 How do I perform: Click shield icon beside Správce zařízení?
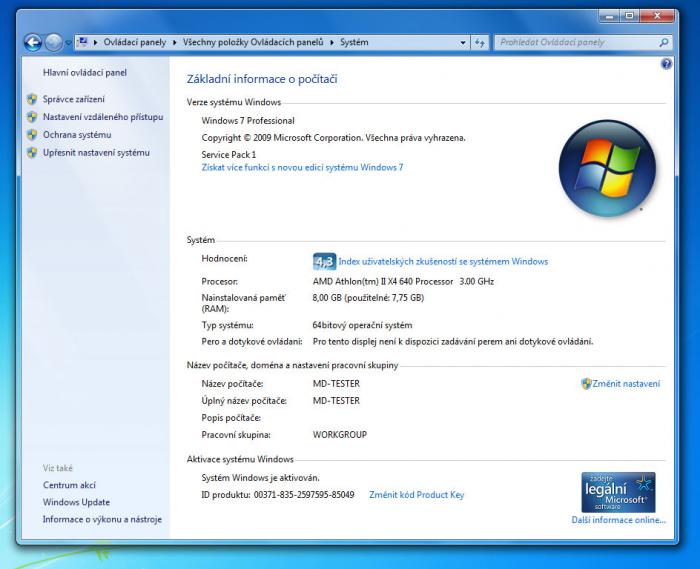[32, 99]
